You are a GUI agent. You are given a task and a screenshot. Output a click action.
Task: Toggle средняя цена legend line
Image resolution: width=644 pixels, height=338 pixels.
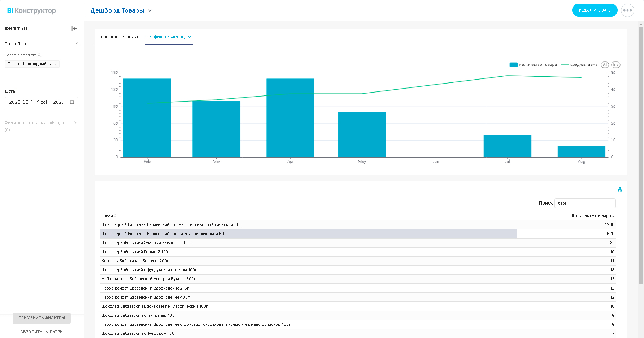[x=579, y=65]
